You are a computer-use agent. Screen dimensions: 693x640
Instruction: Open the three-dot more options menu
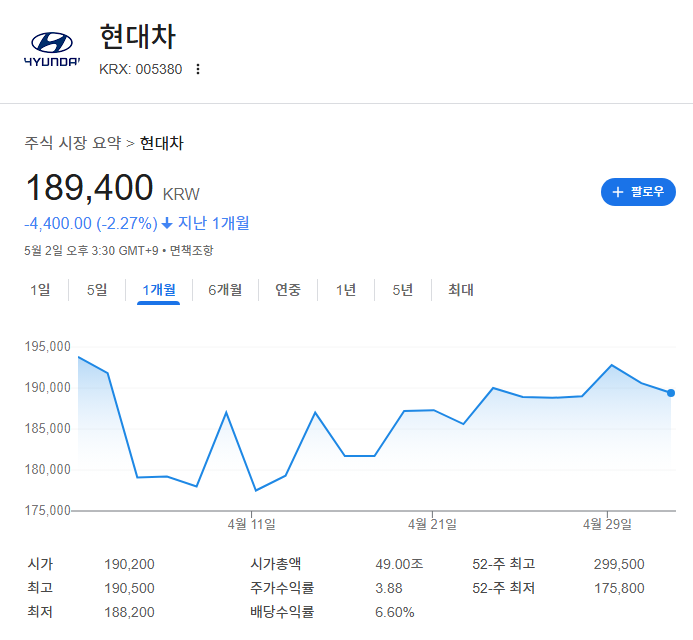click(x=198, y=69)
